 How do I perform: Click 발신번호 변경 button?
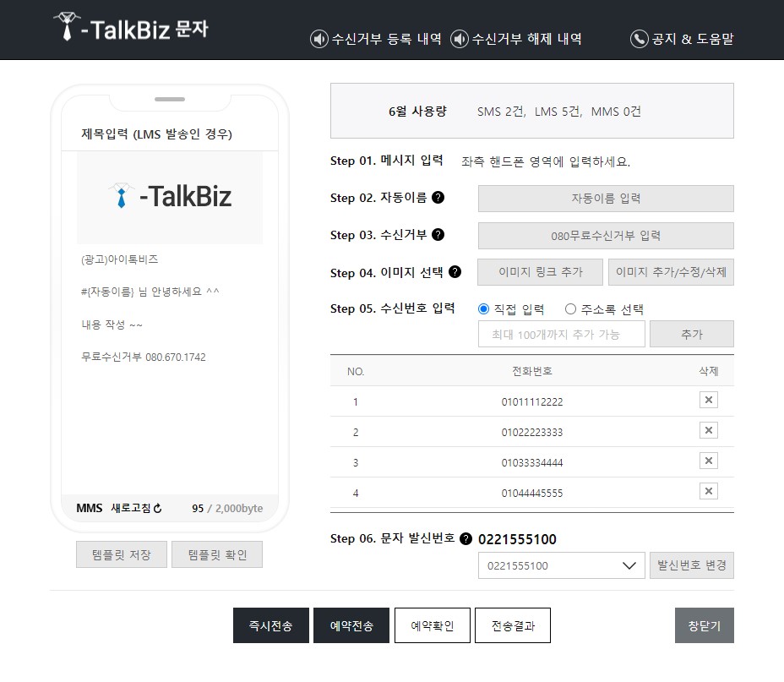coord(692,565)
